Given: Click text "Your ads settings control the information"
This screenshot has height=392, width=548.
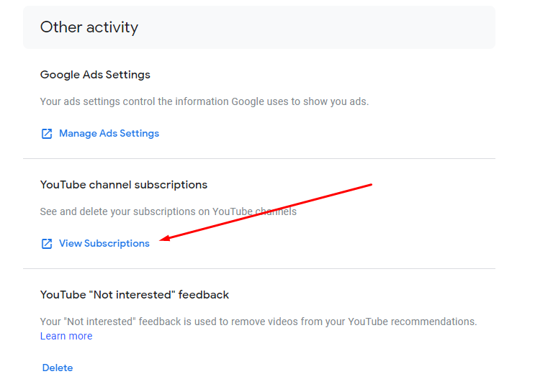Looking at the screenshot, I should coord(135,101).
